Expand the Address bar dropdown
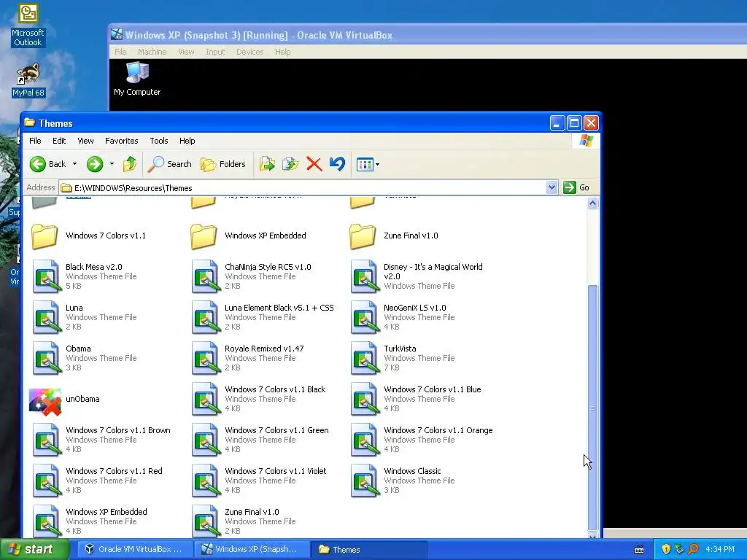The width and height of the screenshot is (747, 560). tap(551, 187)
